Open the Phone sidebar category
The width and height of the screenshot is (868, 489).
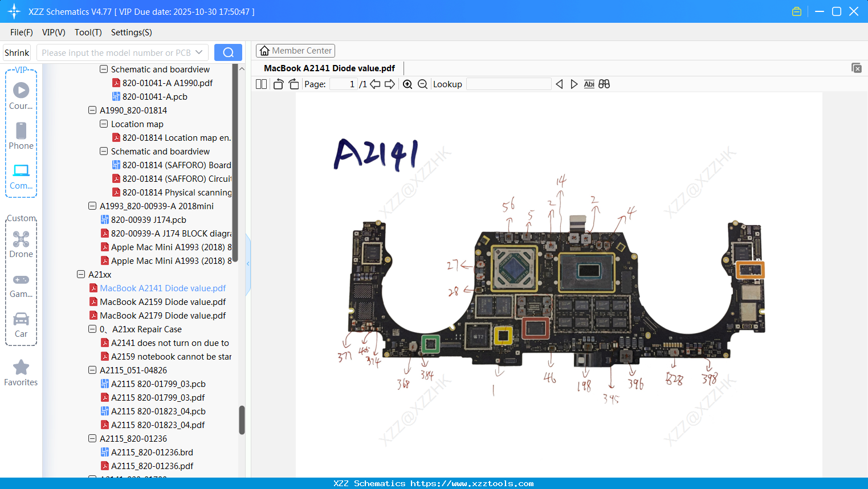pos(21,136)
